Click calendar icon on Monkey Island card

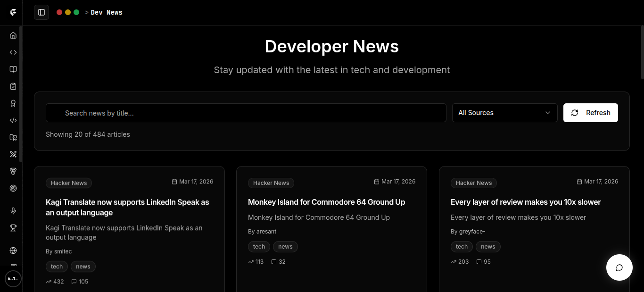(x=377, y=182)
